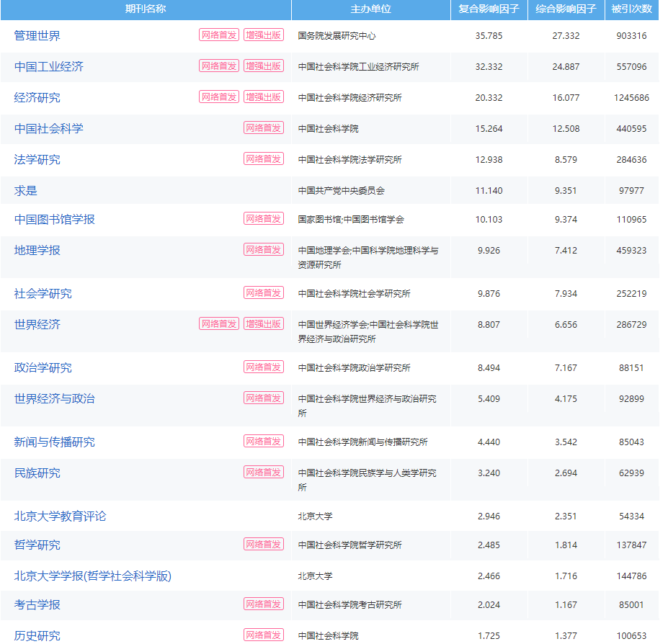The width and height of the screenshot is (668, 644).
Task: Click the 网络首发 badge beside 民族研究
Action: tap(263, 473)
